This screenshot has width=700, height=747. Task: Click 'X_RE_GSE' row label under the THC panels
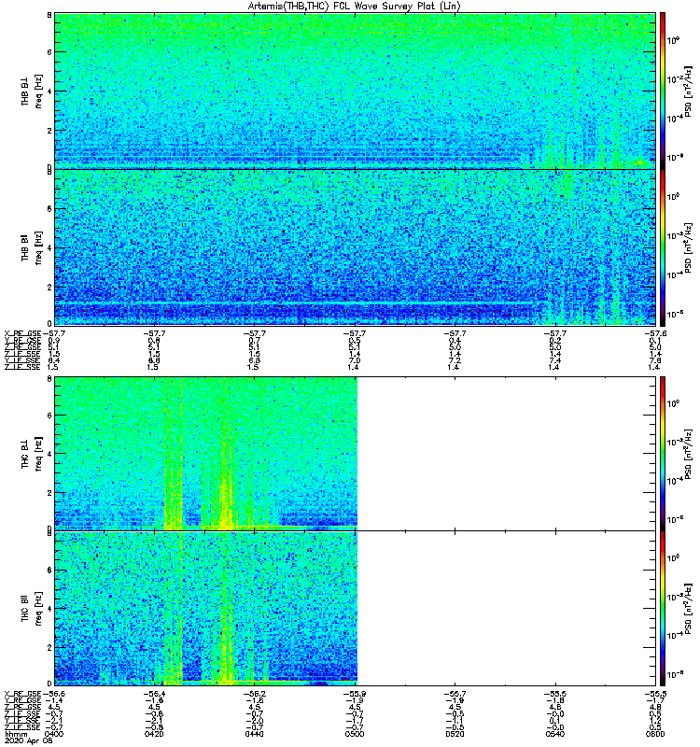tap(22, 694)
